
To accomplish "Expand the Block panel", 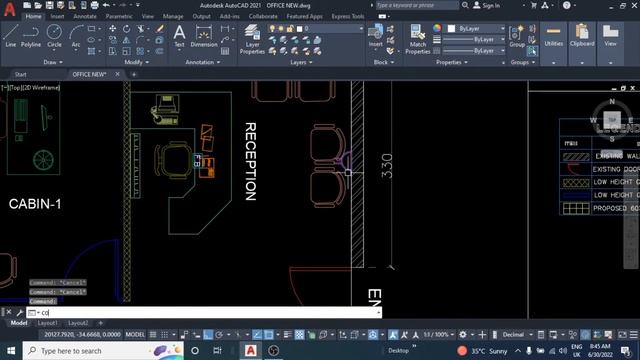I will pos(384,62).
